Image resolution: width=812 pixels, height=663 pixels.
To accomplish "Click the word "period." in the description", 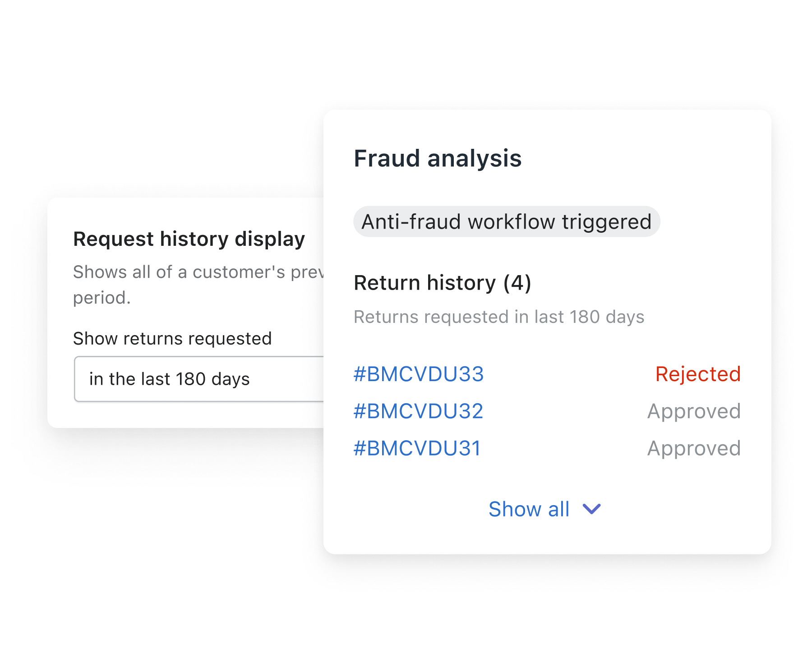I will [102, 298].
